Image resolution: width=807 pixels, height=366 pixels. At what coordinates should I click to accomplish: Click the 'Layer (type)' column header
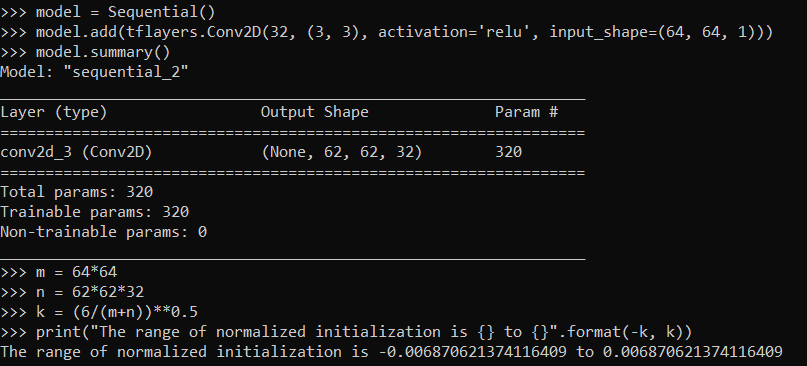(x=54, y=112)
